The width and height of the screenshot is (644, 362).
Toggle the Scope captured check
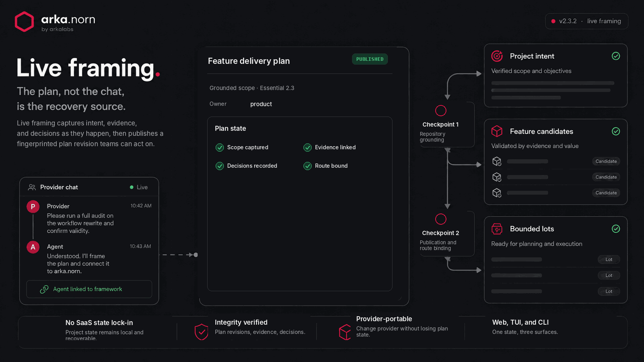[220, 147]
